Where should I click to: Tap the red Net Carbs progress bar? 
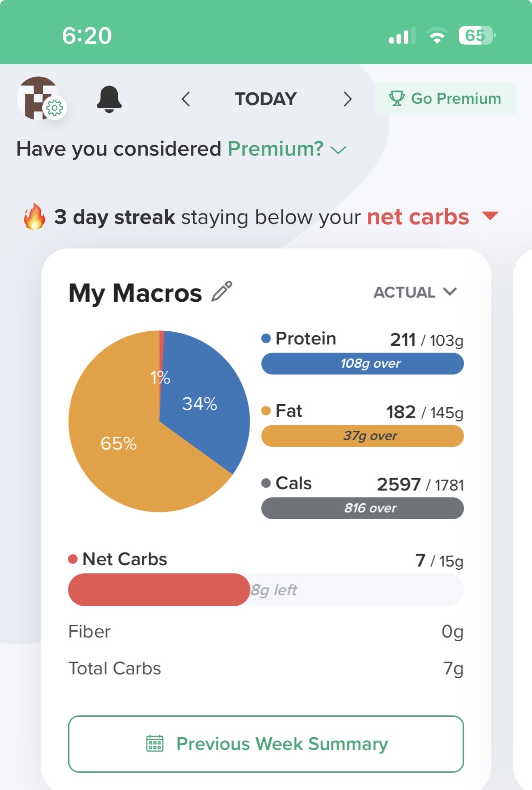(x=159, y=590)
